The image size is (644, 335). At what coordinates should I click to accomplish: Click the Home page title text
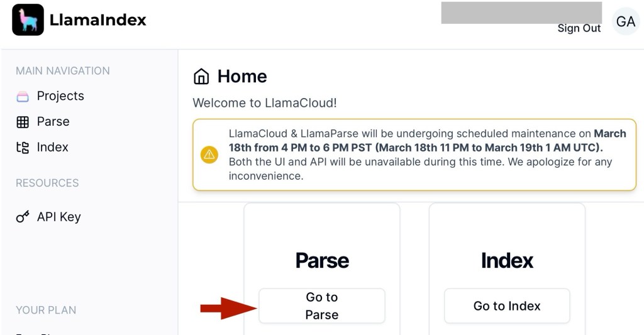pos(242,77)
